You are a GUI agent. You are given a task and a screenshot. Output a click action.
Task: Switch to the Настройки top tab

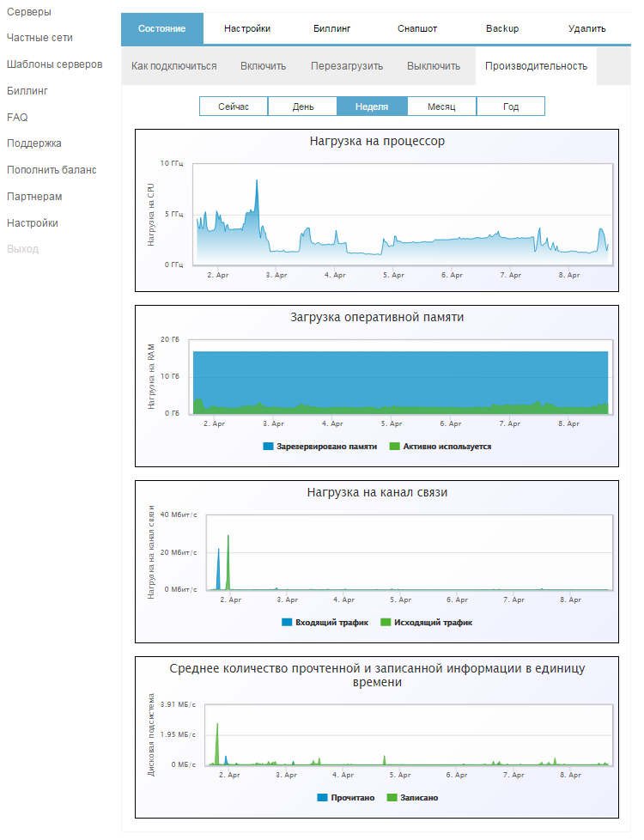pyautogui.click(x=247, y=28)
